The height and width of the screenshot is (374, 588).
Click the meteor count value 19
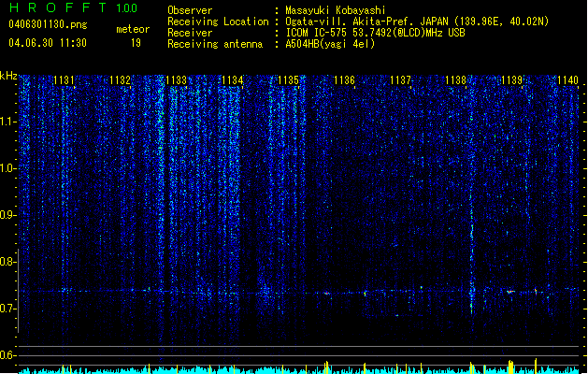[136, 43]
